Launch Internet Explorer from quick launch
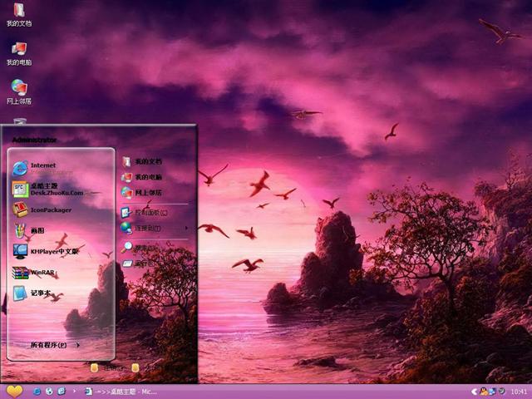The width and height of the screenshot is (532, 399). 37,392
